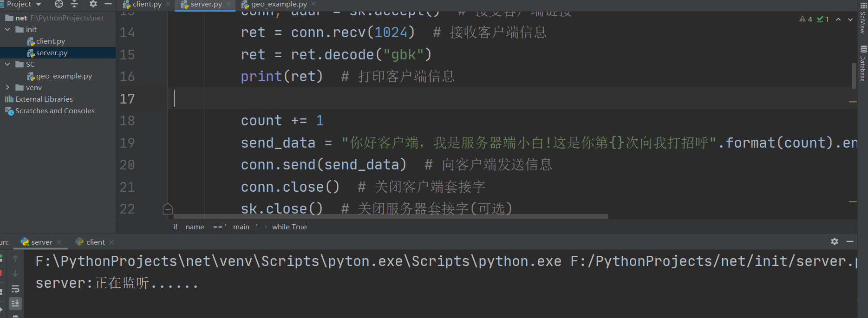Open the Project panel settings gear
The image size is (868, 318).
point(93,4)
